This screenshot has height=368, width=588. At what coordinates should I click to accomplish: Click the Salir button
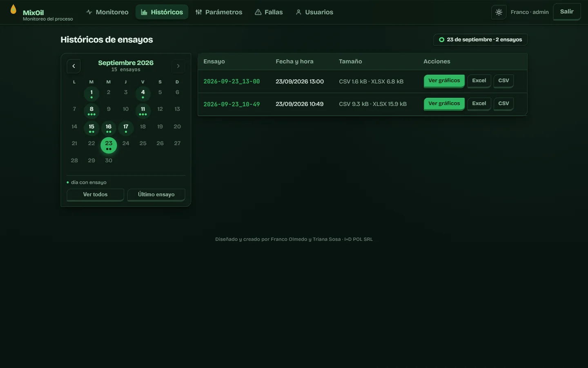point(567,12)
